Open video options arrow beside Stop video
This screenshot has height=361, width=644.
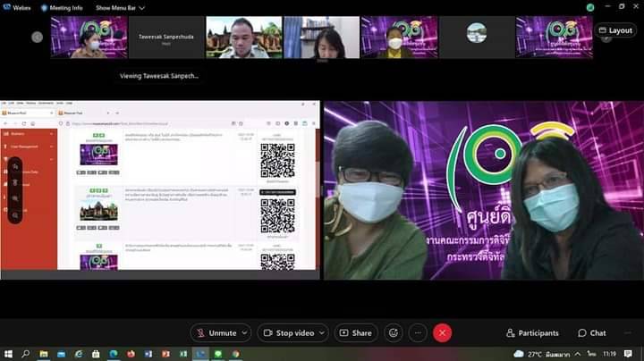tap(322, 332)
